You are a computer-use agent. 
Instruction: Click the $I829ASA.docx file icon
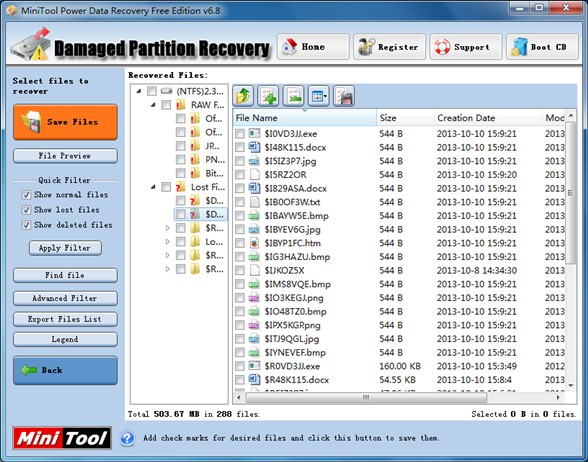click(254, 188)
